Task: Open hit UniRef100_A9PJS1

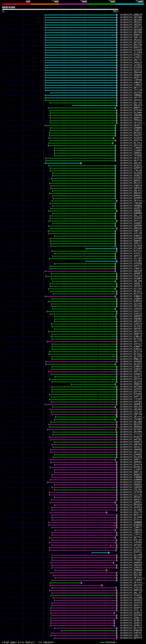Action: point(131,37)
